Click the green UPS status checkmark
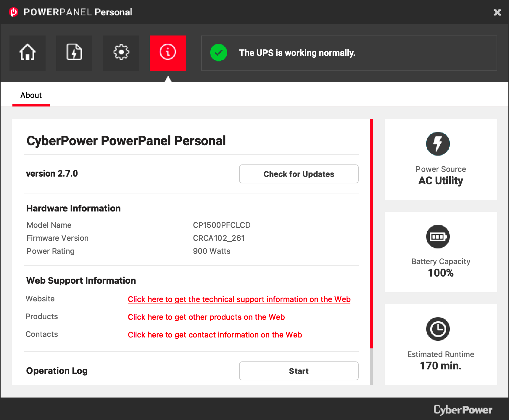The image size is (509, 420). [x=218, y=53]
